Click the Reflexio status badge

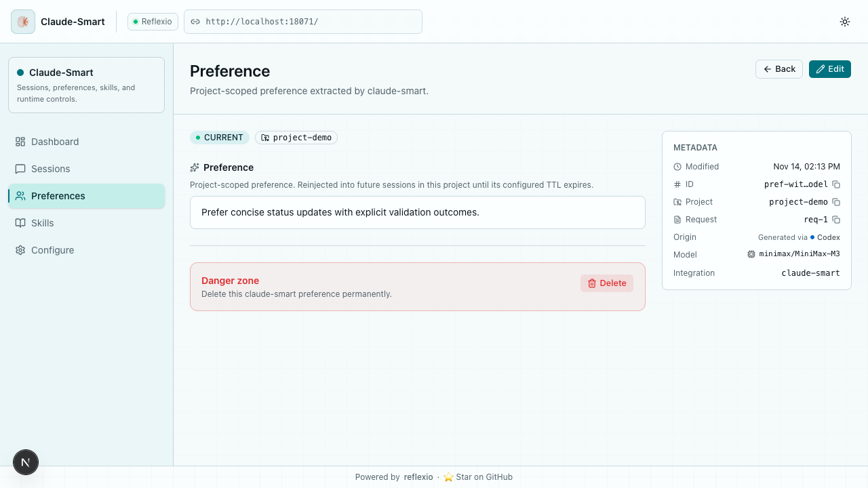[153, 22]
